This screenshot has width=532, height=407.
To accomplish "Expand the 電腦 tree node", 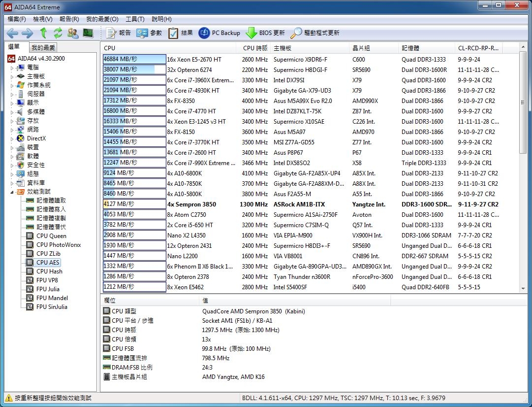I will [12, 68].
